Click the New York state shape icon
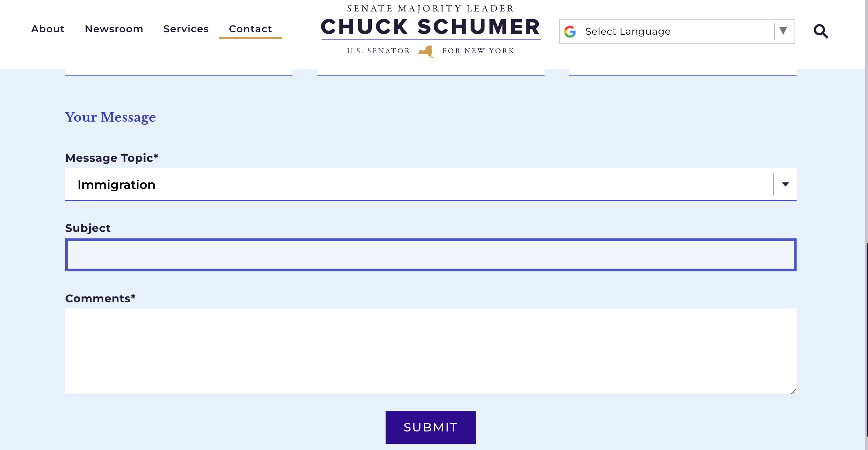 [426, 52]
